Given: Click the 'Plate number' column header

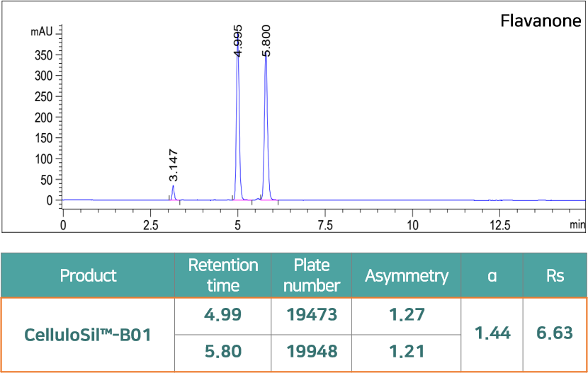Looking at the screenshot, I should pos(312,275).
